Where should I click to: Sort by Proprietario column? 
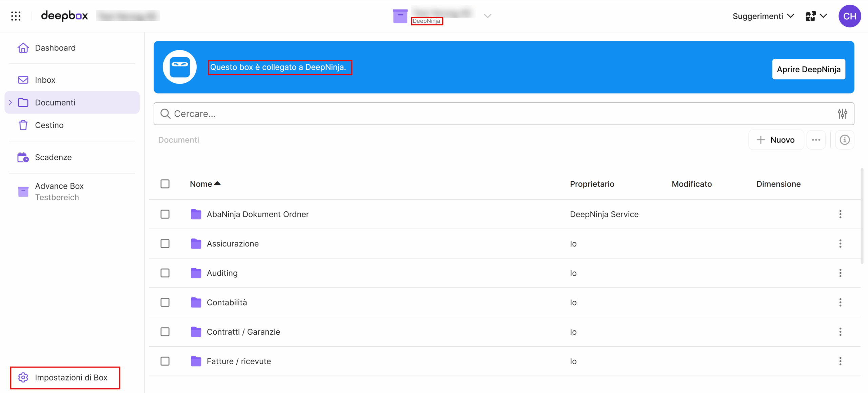tap(592, 184)
